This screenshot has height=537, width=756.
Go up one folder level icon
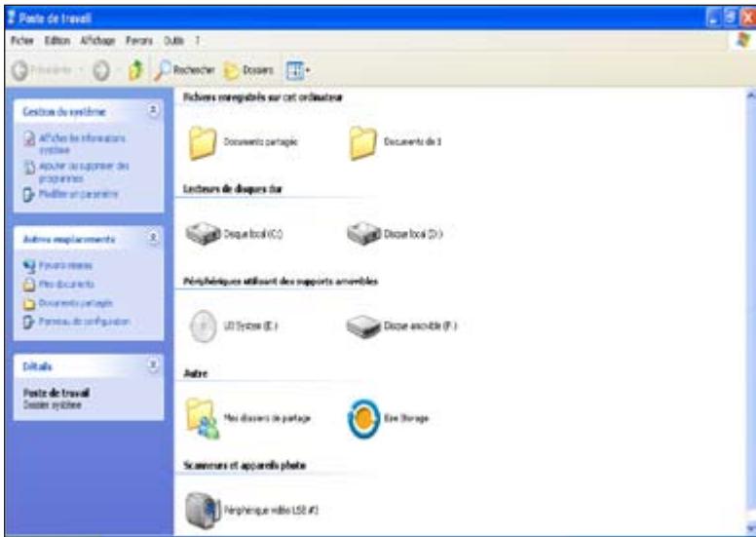pos(135,71)
